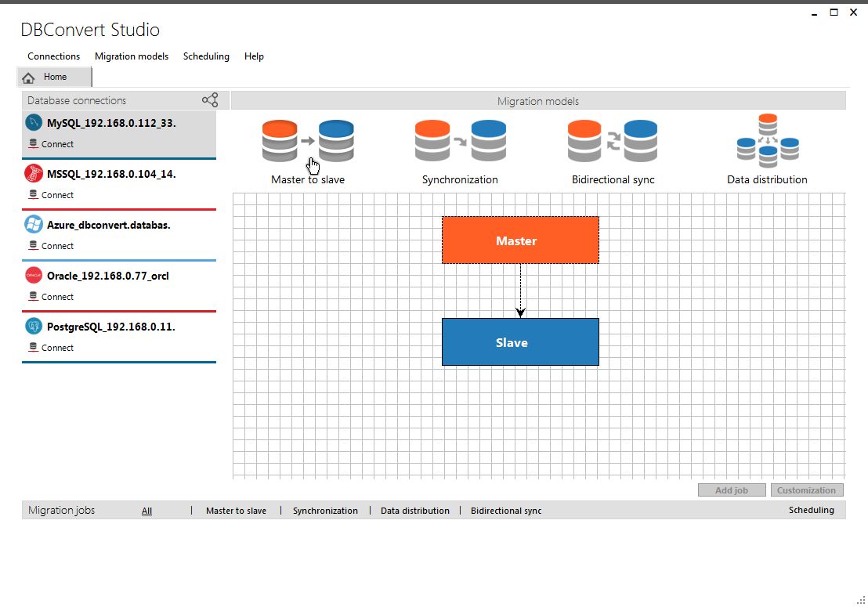This screenshot has width=868, height=607.
Task: Switch to the Home tab
Action: point(53,77)
